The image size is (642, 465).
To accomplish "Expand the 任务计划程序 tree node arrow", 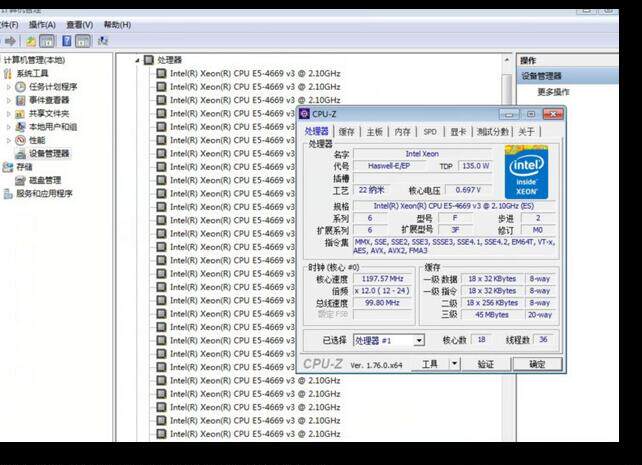I will [9, 87].
